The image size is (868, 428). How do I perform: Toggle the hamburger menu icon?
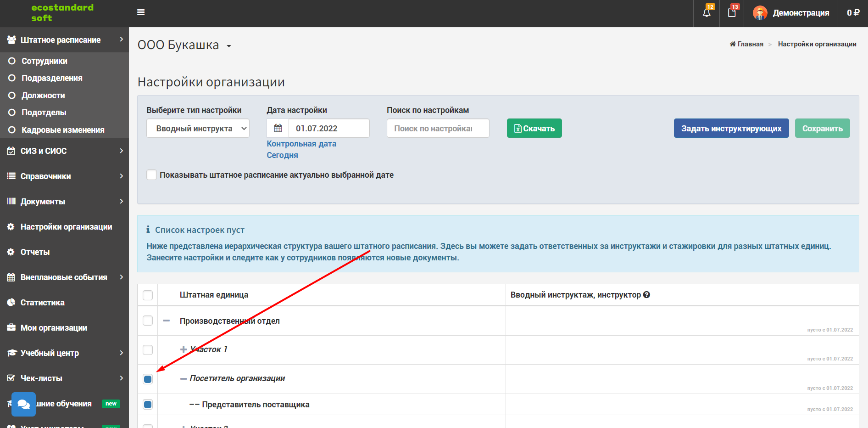click(141, 12)
